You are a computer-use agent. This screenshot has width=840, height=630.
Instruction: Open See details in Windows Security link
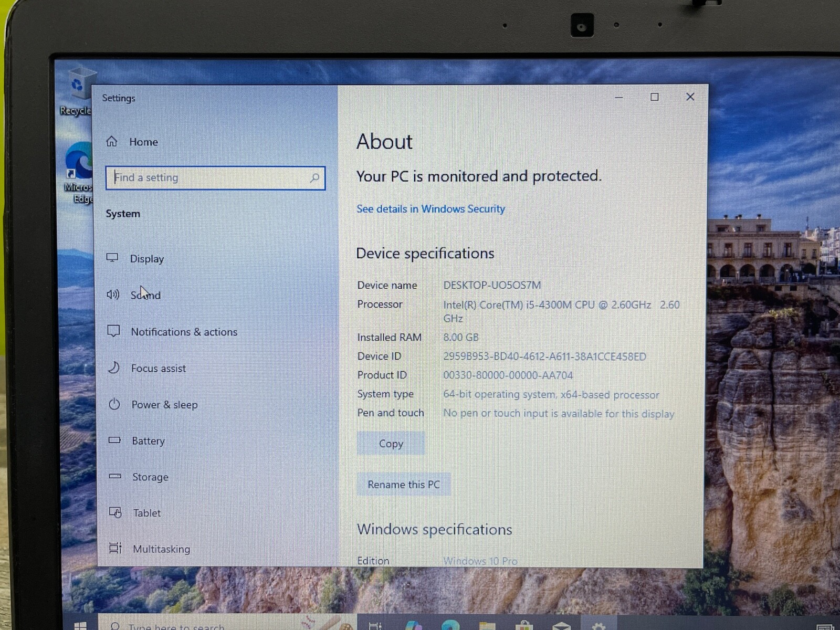(430, 209)
